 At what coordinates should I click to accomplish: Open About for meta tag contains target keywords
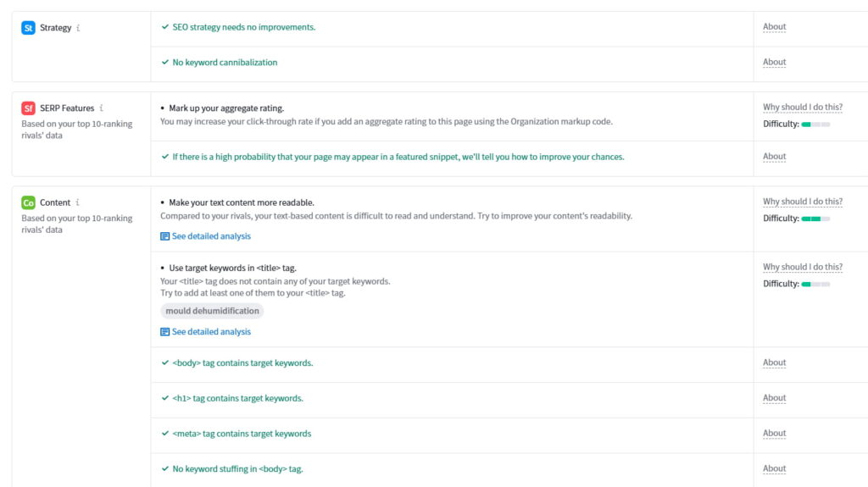(775, 434)
